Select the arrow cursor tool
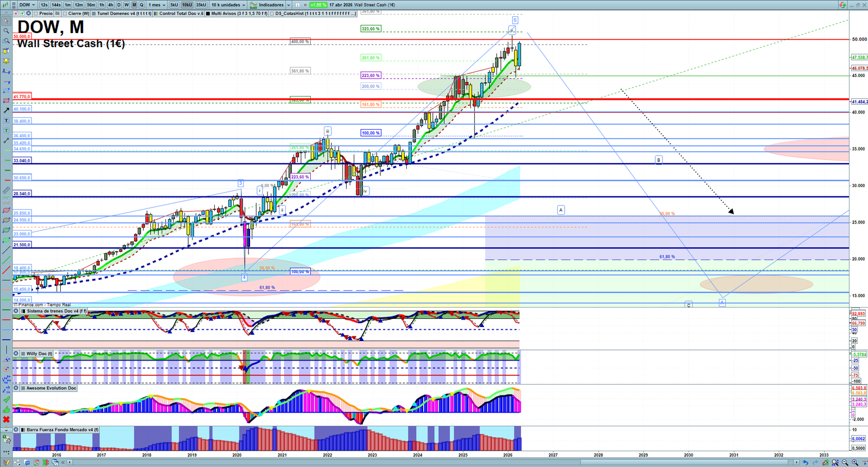Image resolution: width=868 pixels, height=467 pixels. [x=6, y=21]
